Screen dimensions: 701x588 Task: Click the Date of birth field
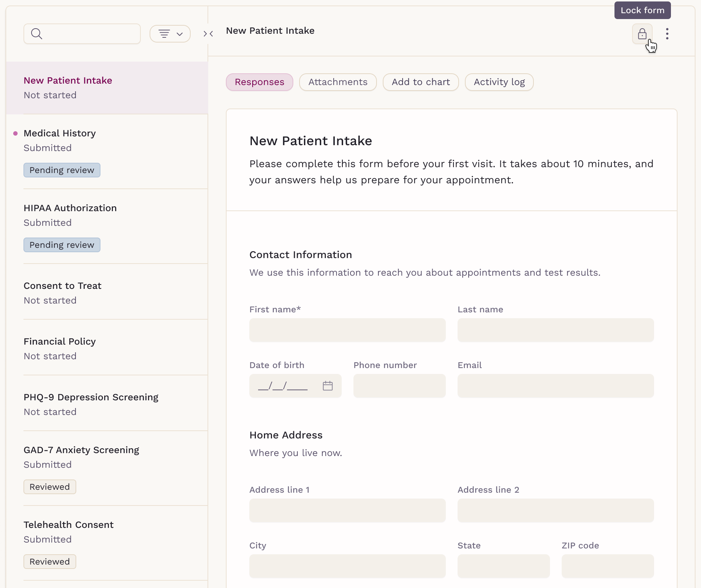pyautogui.click(x=296, y=386)
